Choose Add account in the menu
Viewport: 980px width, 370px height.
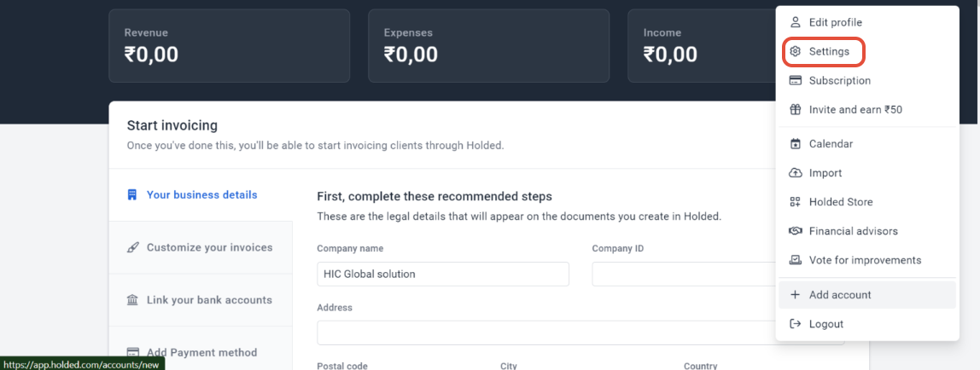point(840,295)
